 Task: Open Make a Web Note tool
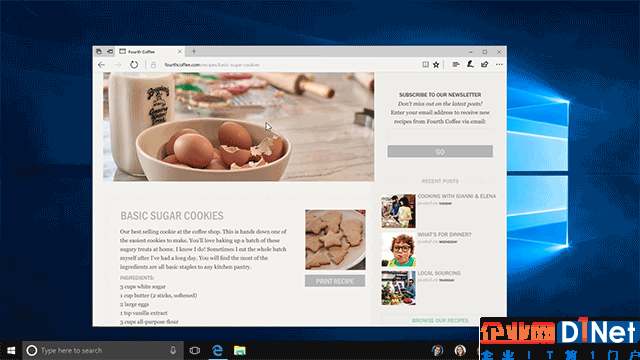(470, 64)
